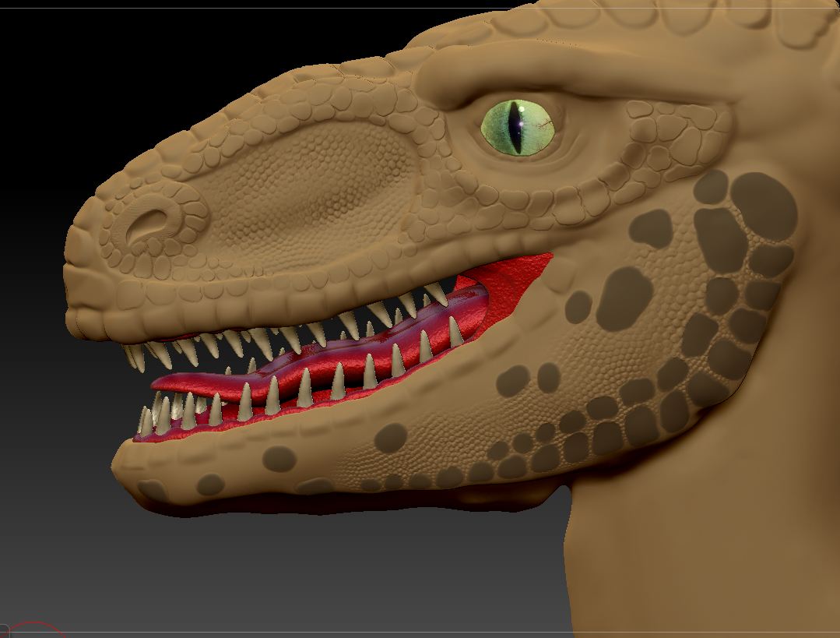Click the green eye of the dinosaur
The height and width of the screenshot is (638, 840).
pyautogui.click(x=519, y=127)
